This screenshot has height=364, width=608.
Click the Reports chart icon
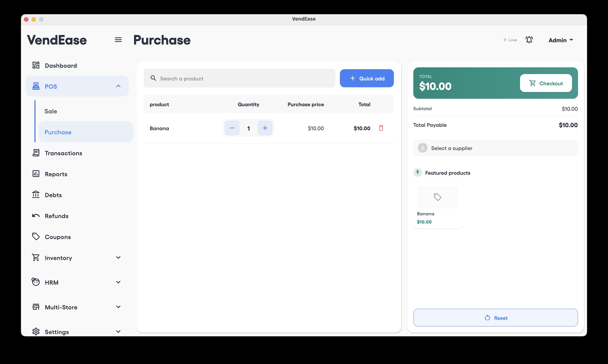tap(36, 174)
